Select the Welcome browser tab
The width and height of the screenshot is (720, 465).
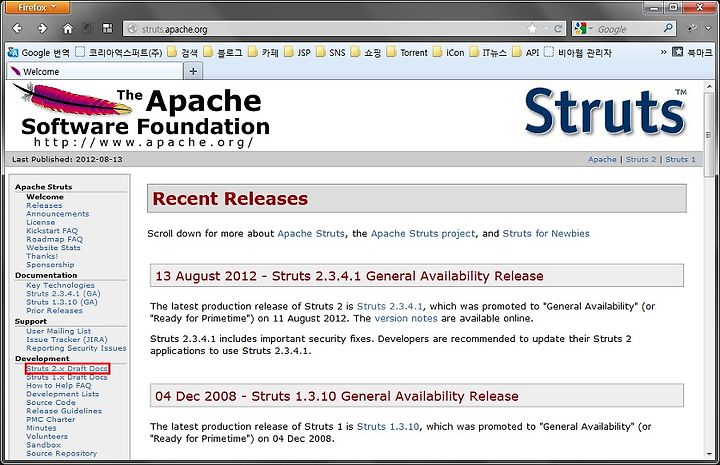pos(94,72)
